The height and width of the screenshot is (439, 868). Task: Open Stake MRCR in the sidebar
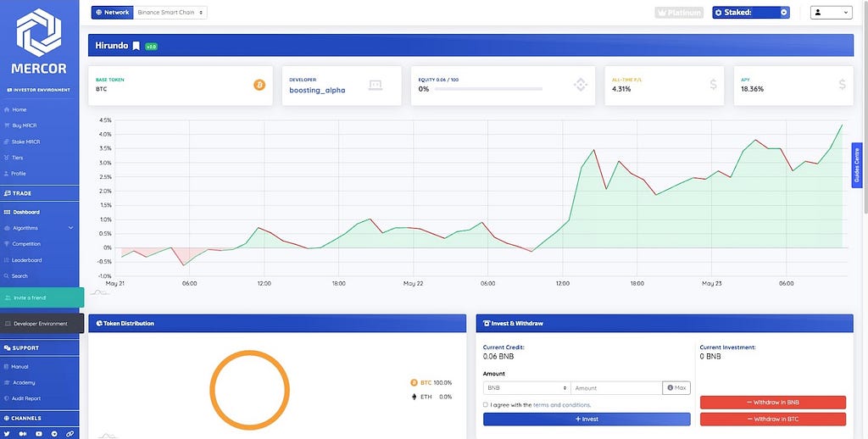(x=25, y=142)
